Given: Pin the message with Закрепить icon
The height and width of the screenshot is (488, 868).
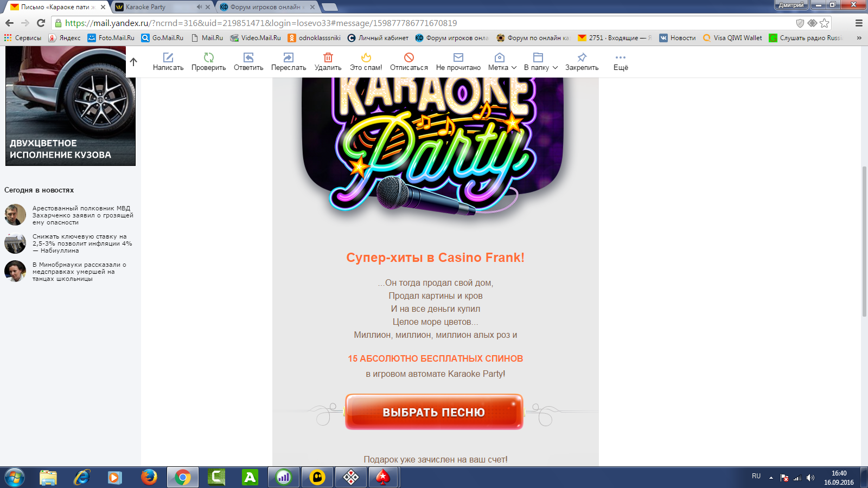Looking at the screenshot, I should tap(582, 57).
